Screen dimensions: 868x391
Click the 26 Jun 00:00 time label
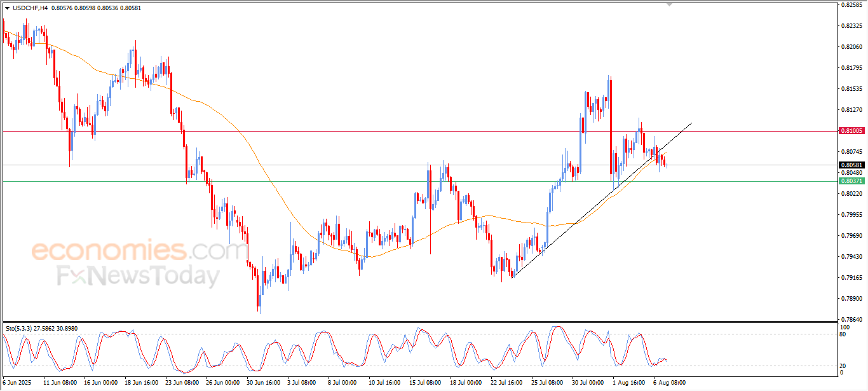[223, 383]
